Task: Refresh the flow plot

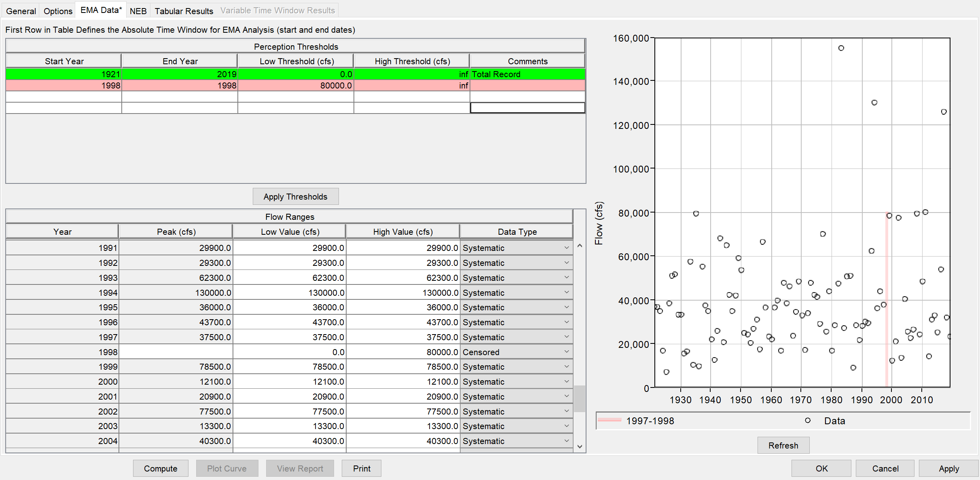Action: pos(783,445)
